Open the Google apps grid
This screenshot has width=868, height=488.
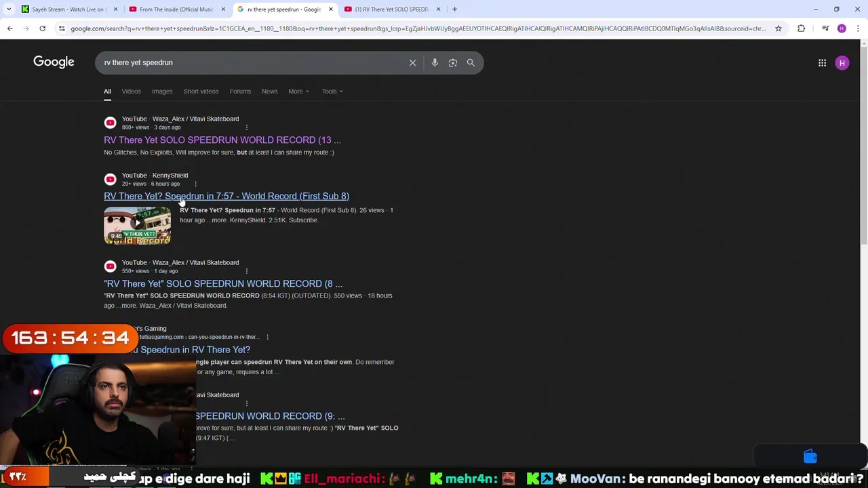pos(822,63)
